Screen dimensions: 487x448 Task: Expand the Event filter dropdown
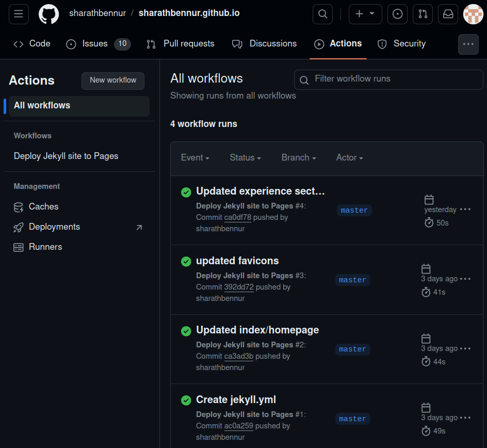195,158
